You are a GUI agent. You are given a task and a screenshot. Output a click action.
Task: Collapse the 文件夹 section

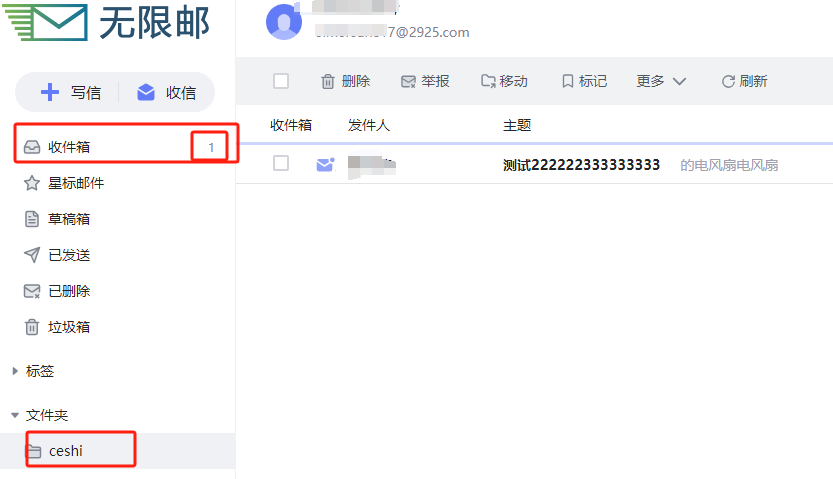15,415
